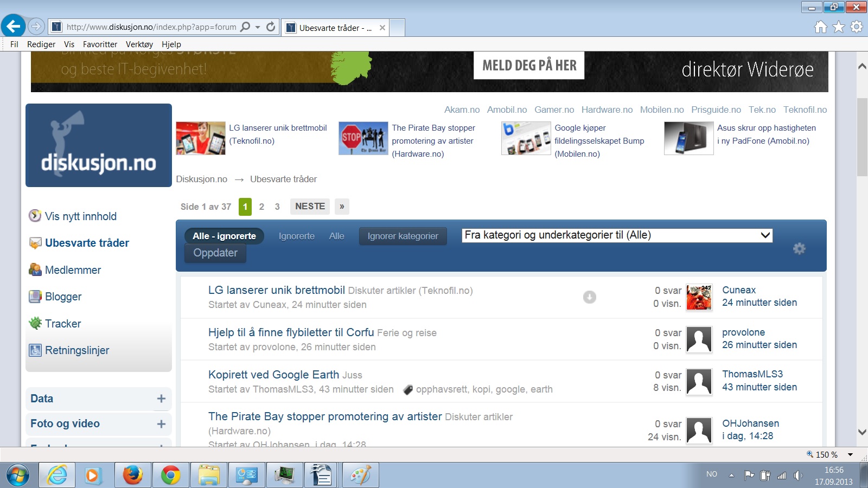Open the Fra kategori dropdown

(617, 235)
